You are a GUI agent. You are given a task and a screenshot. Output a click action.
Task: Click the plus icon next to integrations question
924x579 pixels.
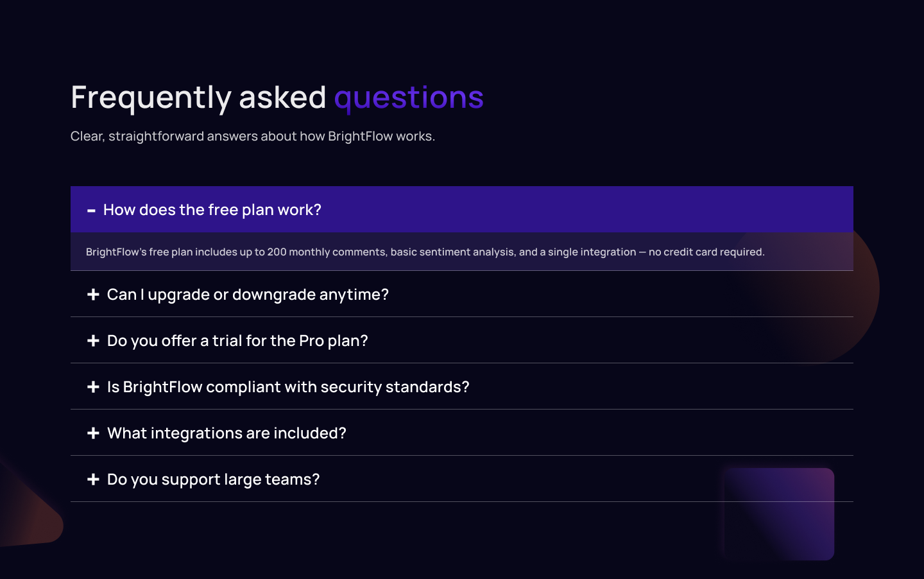pos(93,433)
